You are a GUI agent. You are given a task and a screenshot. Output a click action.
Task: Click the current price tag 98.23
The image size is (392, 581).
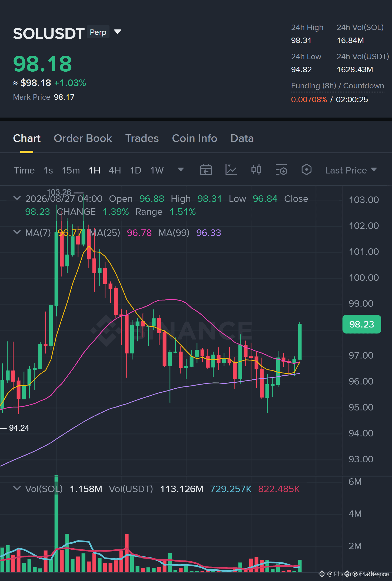tap(362, 324)
